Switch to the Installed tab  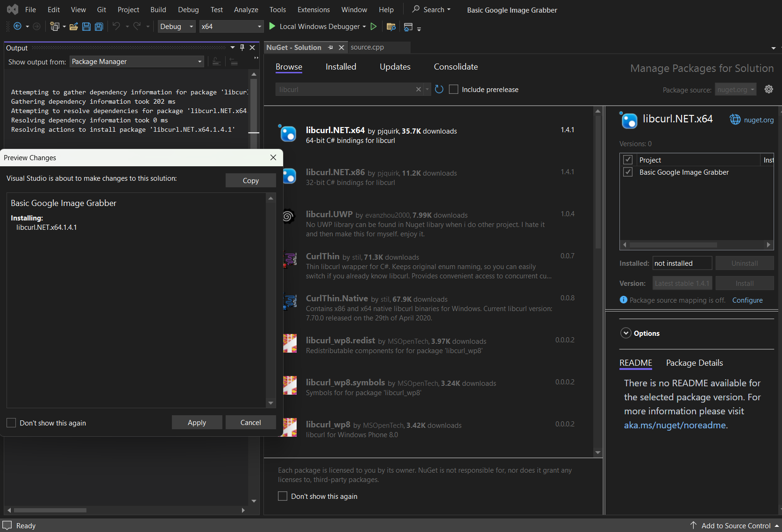pos(341,67)
